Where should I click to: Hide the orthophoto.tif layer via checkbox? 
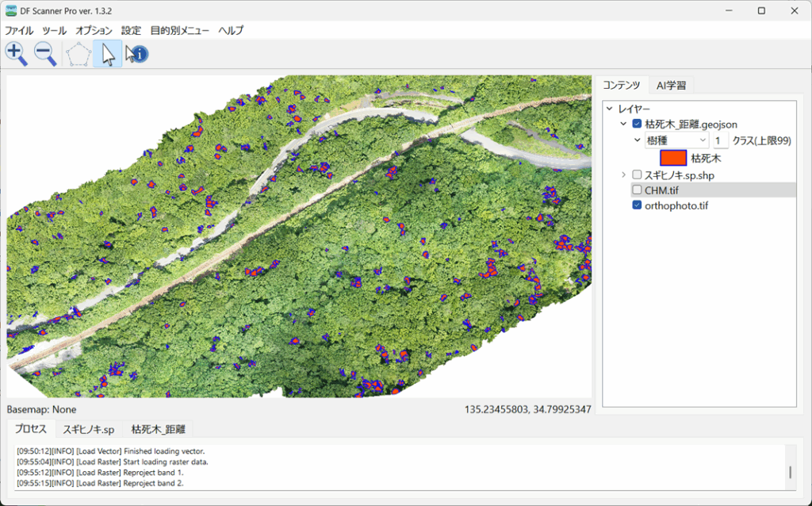(x=637, y=205)
